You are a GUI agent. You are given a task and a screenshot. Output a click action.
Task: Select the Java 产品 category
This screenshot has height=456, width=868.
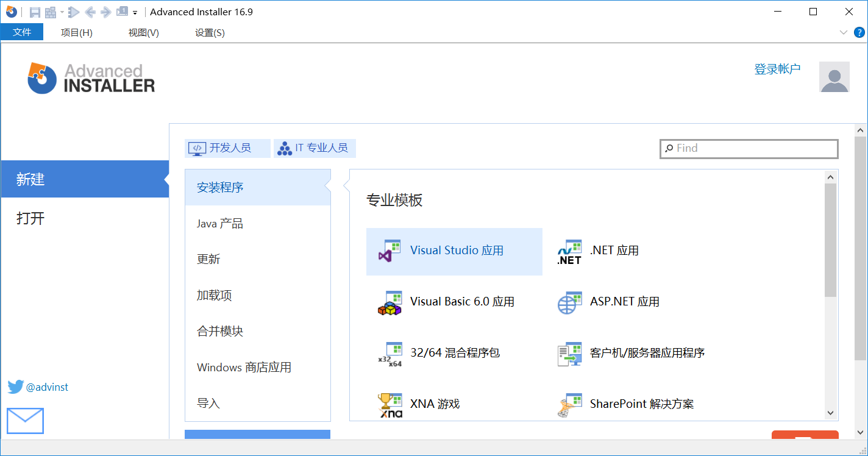click(258, 224)
